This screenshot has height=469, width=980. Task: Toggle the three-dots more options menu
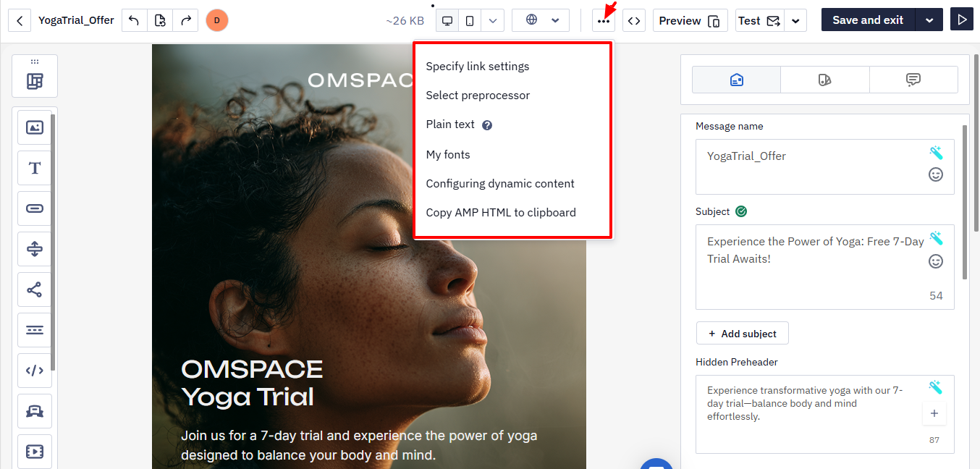pos(604,20)
